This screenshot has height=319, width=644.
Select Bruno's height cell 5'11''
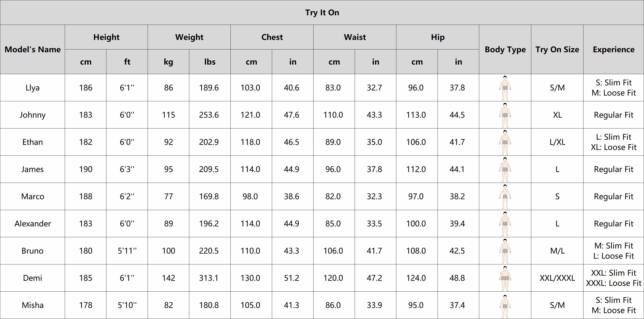(x=127, y=251)
